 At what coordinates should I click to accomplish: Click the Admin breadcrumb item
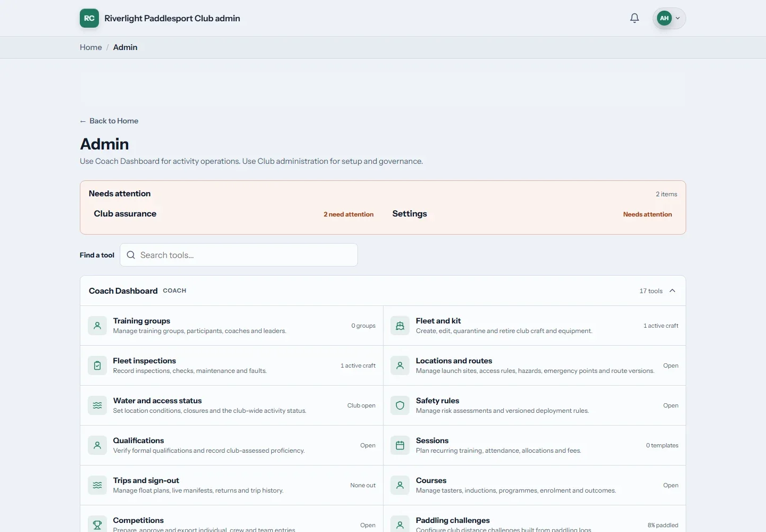tap(125, 47)
